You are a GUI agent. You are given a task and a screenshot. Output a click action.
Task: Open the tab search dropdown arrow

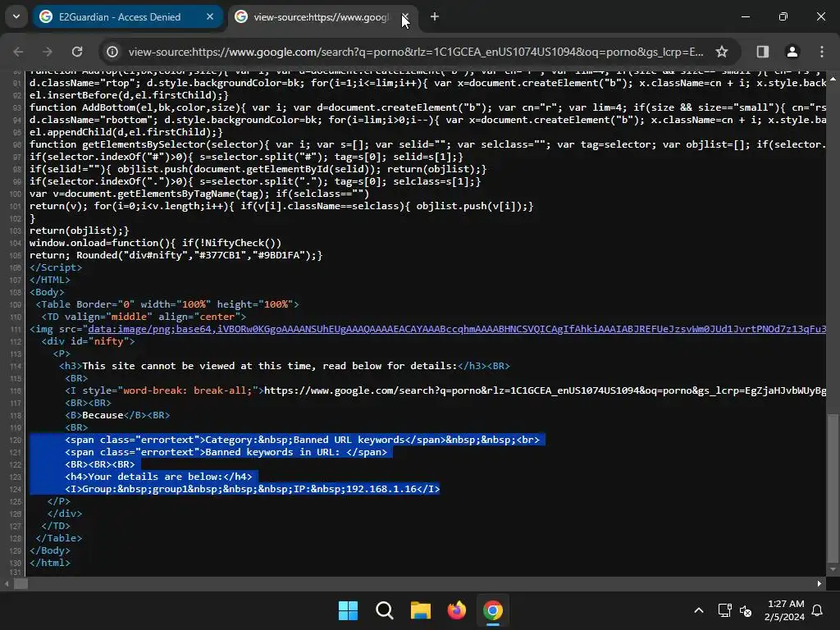tap(16, 16)
